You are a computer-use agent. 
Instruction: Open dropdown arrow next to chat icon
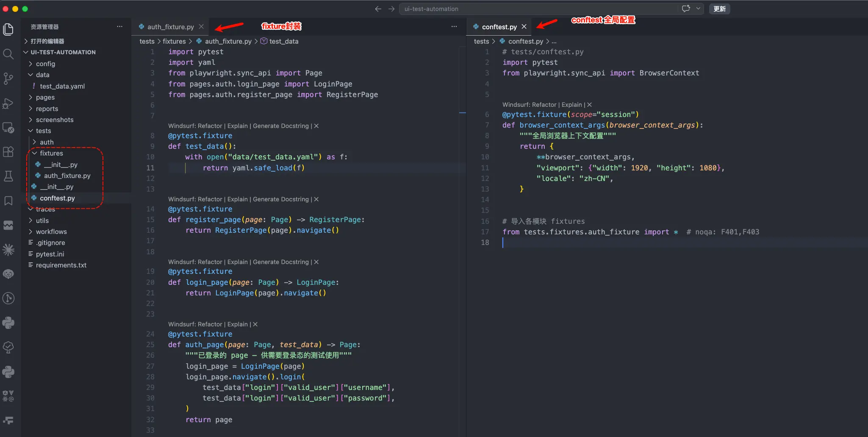(698, 8)
